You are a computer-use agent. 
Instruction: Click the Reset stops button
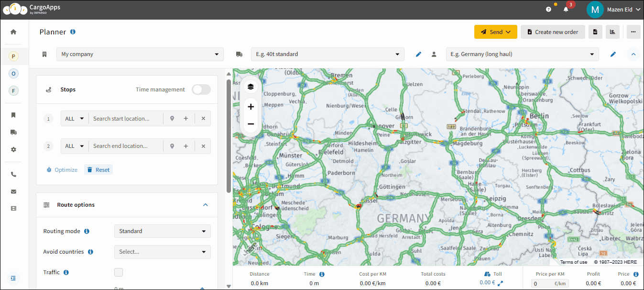tap(98, 170)
